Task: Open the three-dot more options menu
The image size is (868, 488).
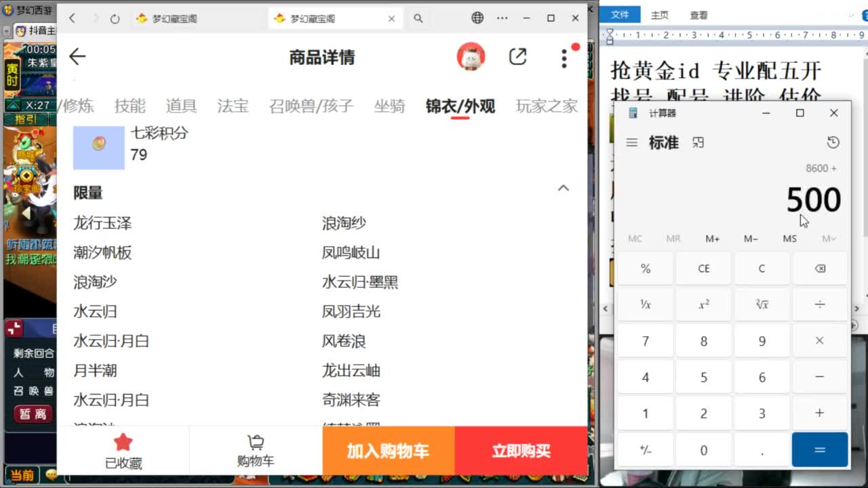Action: pyautogui.click(x=564, y=58)
